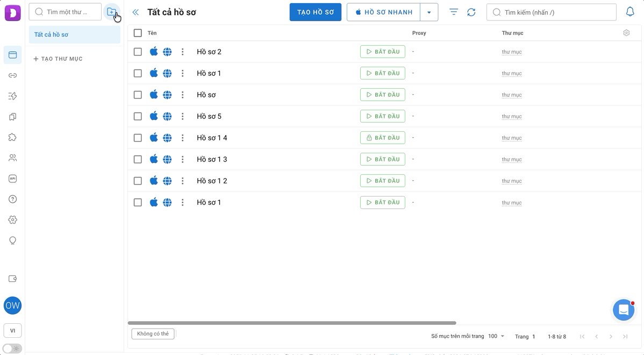Select the Tất cả hồ sơ folder tab
This screenshot has width=644, height=355.
click(74, 34)
